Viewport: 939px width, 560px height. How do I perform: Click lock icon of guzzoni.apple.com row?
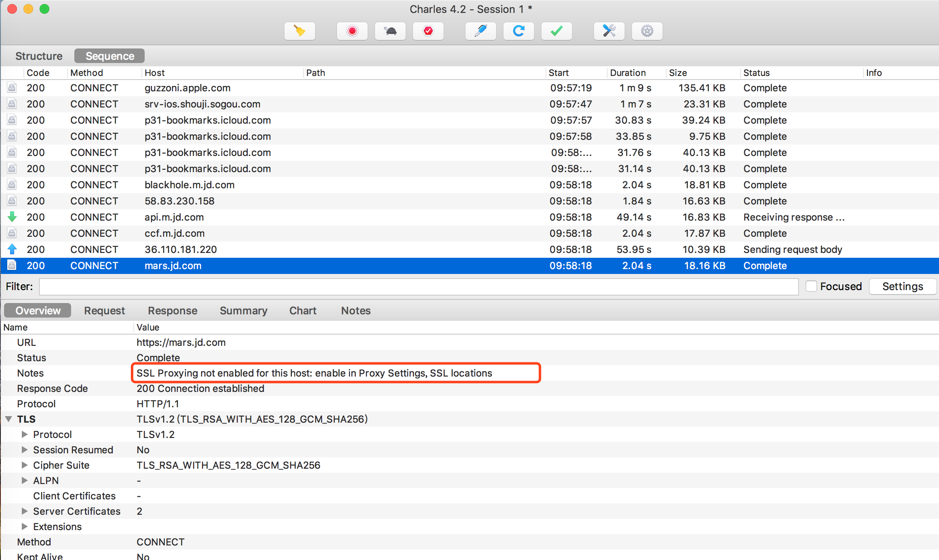pyautogui.click(x=12, y=88)
